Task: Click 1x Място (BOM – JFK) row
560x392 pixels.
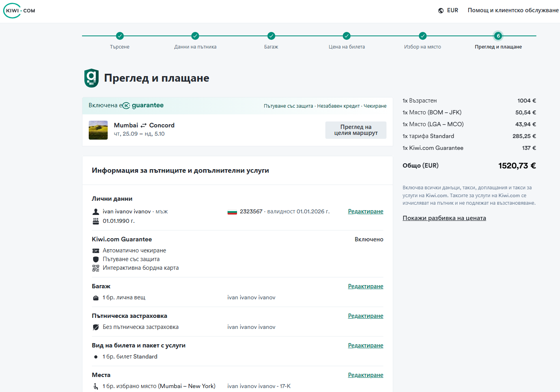Action: point(469,113)
